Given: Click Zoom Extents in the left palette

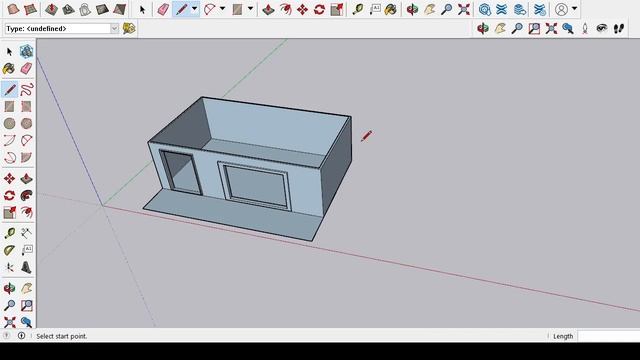Looking at the screenshot, I should pyautogui.click(x=9, y=322).
